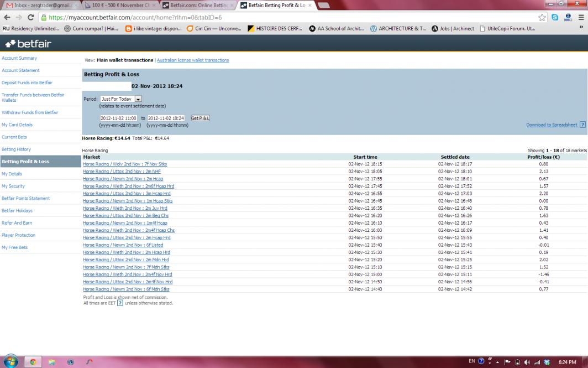Click the Dropbox tray icon
The image size is (588, 368).
coord(547,362)
